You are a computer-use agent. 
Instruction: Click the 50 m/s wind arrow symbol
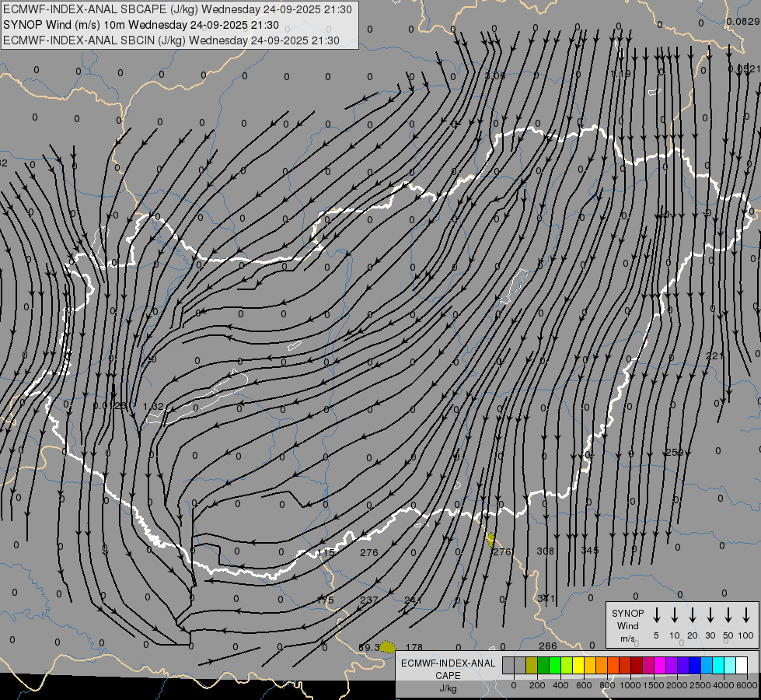pos(728,615)
